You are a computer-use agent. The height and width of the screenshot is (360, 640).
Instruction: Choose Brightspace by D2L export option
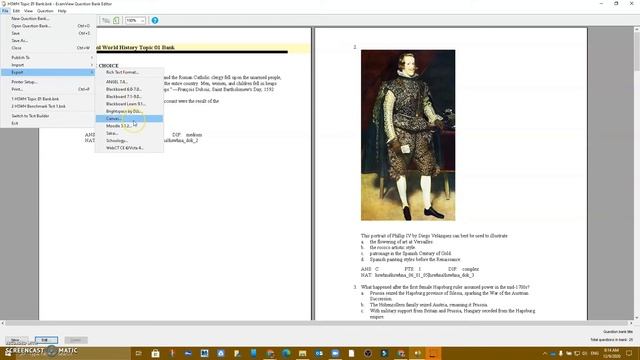point(129,111)
